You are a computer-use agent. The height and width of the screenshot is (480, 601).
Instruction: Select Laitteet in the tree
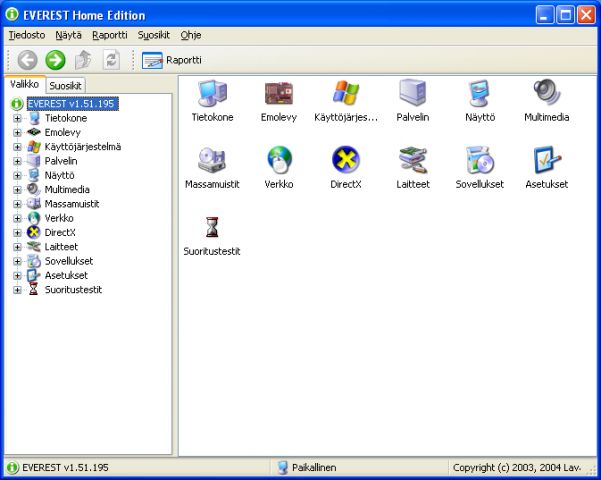61,247
